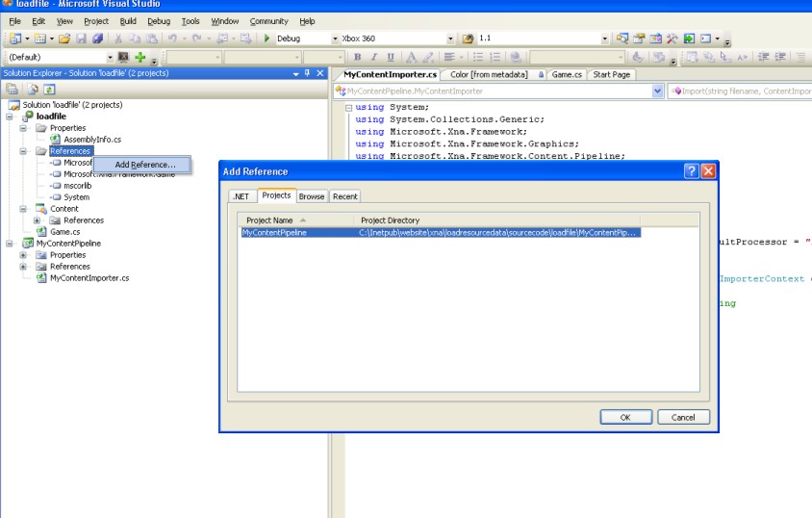This screenshot has width=812, height=518.
Task: Pin the Solution Explorer with auto-hide pushpin
Action: pyautogui.click(x=307, y=73)
